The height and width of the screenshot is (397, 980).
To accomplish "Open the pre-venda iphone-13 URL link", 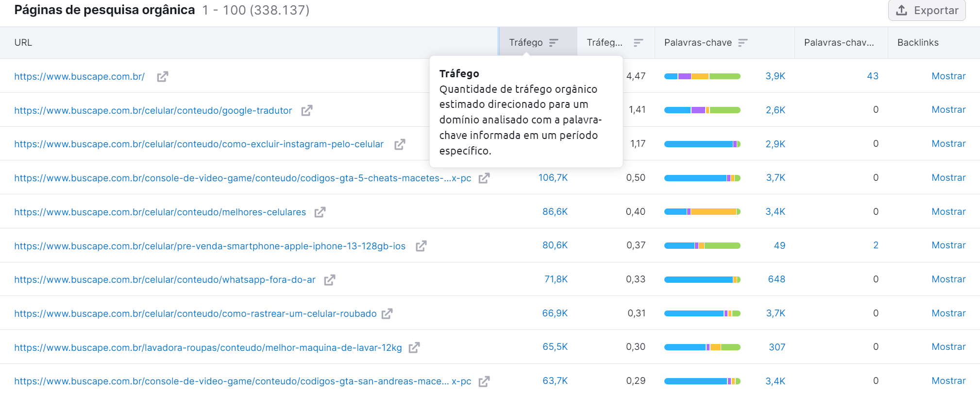I will (x=210, y=246).
